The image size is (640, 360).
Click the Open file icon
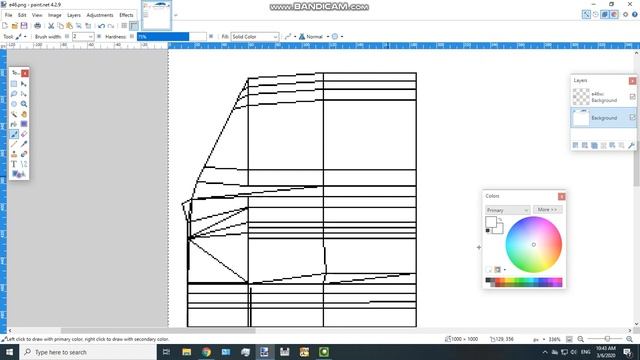tap(14, 26)
